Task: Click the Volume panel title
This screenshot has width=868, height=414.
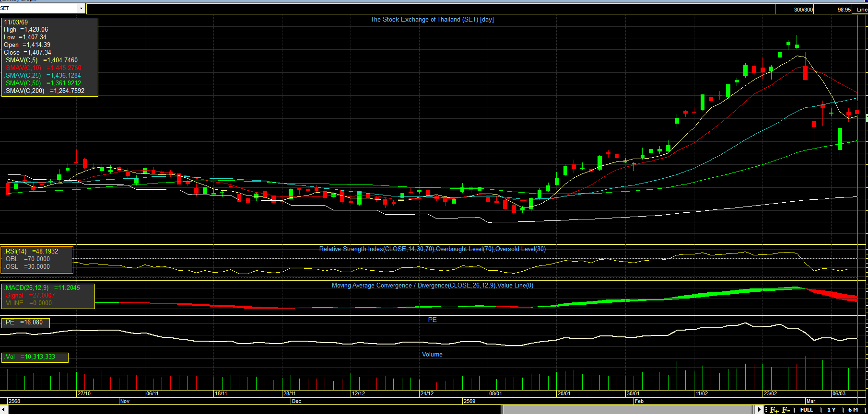Action: click(x=432, y=355)
